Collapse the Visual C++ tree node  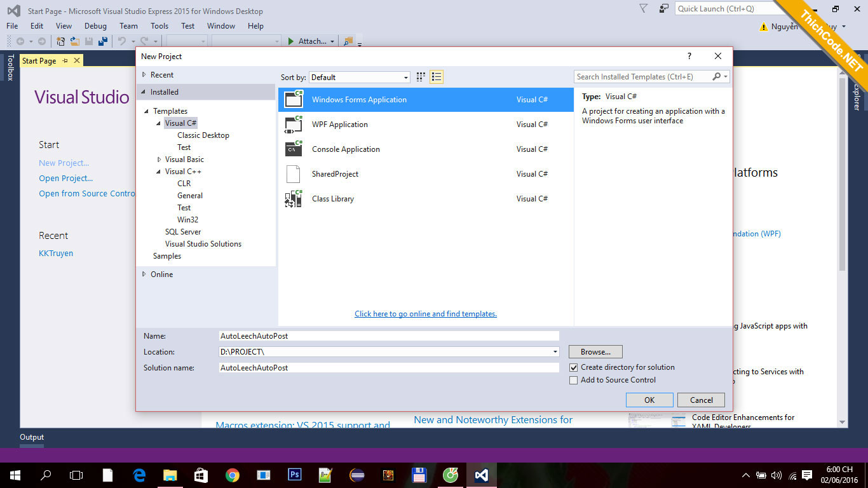click(x=159, y=172)
